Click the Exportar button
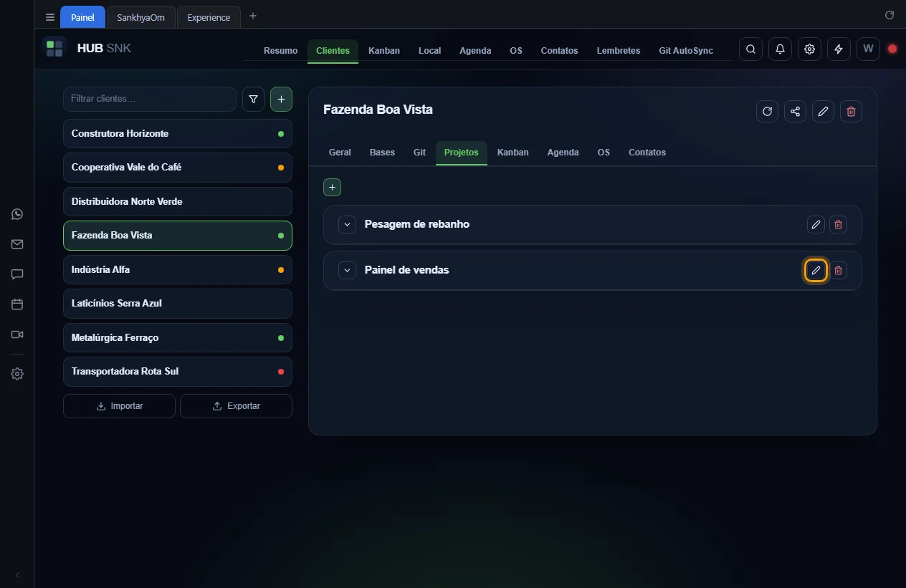 click(236, 406)
